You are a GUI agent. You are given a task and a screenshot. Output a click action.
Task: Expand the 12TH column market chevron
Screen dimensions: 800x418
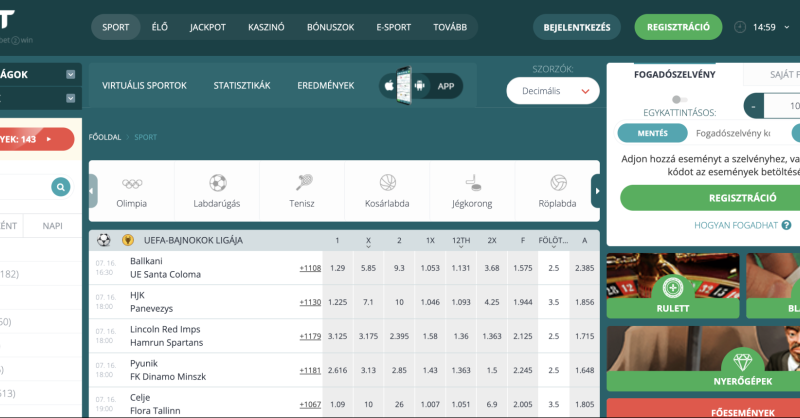click(461, 247)
